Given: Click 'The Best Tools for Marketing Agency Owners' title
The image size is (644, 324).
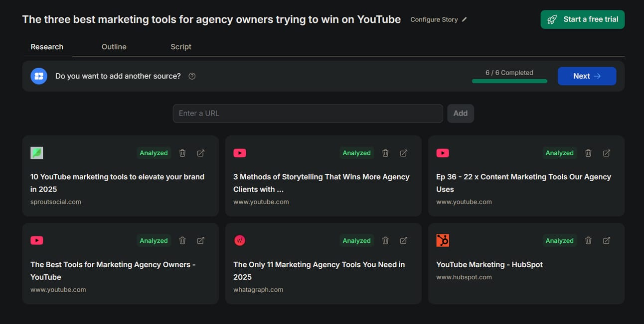Looking at the screenshot, I should point(113,271).
